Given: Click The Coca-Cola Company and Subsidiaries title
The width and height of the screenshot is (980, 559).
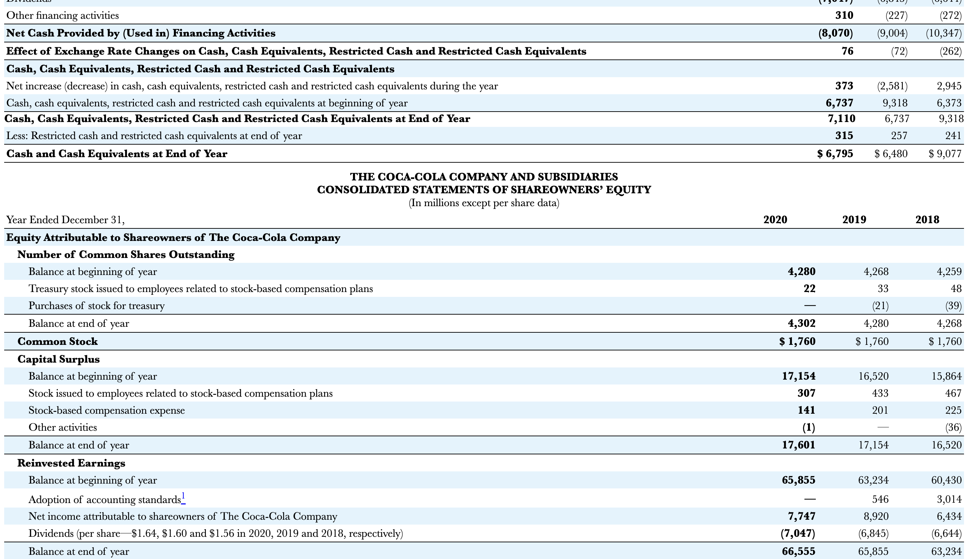Looking at the screenshot, I should tap(484, 177).
